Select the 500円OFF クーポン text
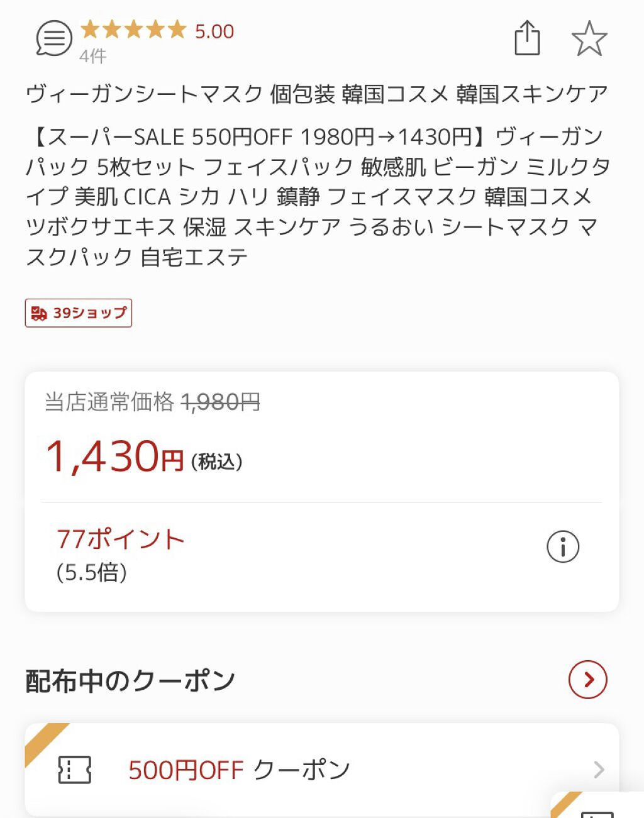Viewport: 644px width, 818px height. coord(239,770)
